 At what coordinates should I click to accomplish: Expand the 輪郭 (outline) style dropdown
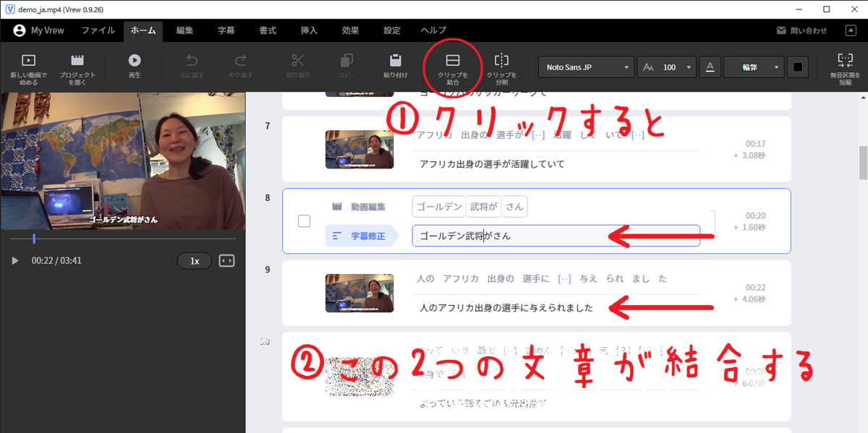754,67
